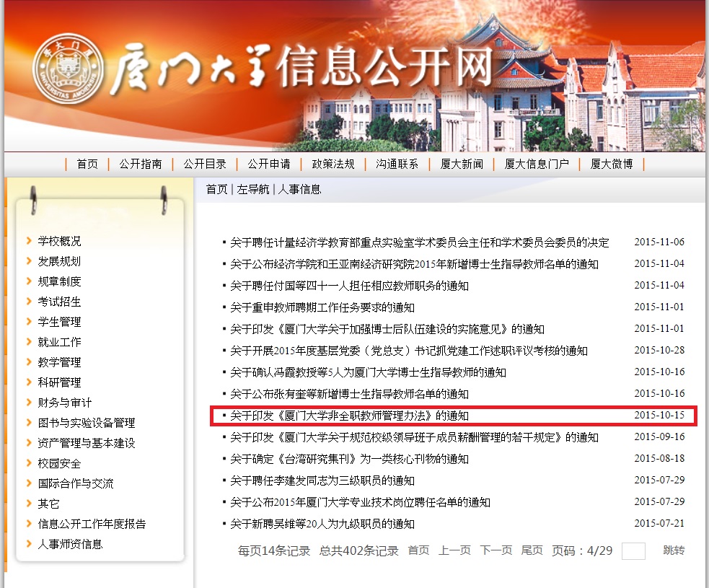Open 科研管理 in the sidebar
This screenshot has height=588, width=709.
[59, 382]
